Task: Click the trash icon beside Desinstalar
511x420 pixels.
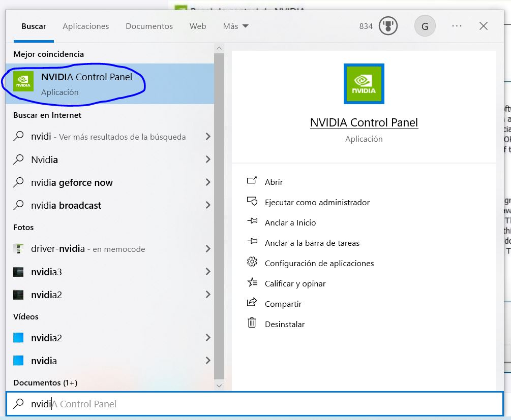Action: click(252, 322)
